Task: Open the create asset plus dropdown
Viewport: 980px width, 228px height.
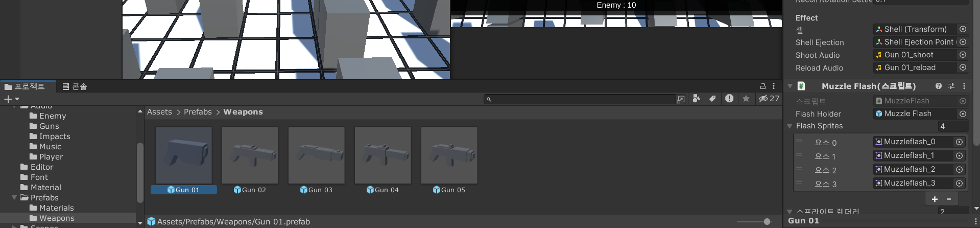Action: tap(12, 99)
